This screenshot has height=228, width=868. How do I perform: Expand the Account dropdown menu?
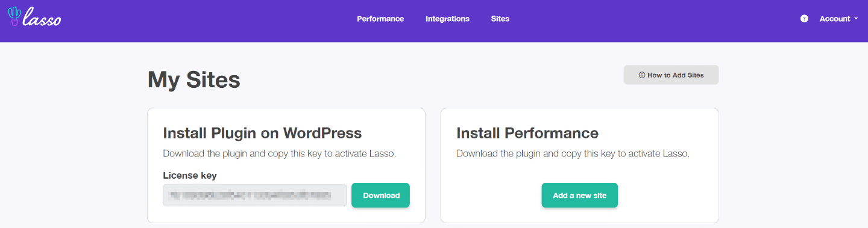pos(838,19)
